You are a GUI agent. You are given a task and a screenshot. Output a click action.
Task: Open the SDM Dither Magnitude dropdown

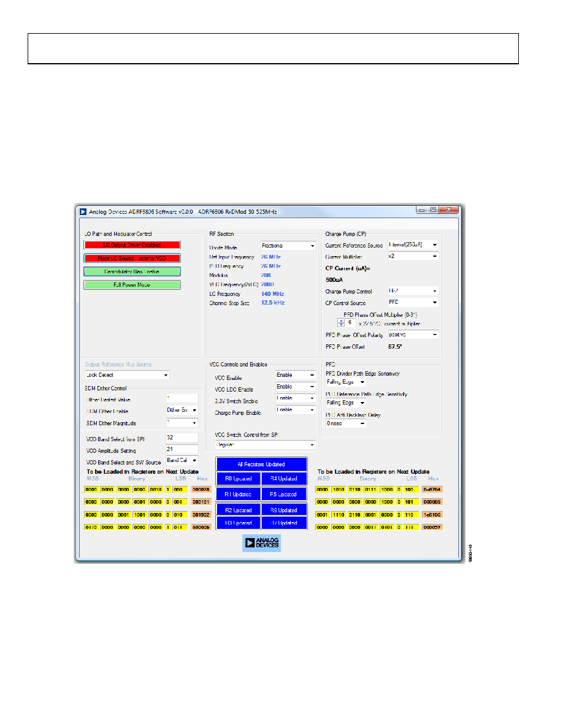point(182,423)
